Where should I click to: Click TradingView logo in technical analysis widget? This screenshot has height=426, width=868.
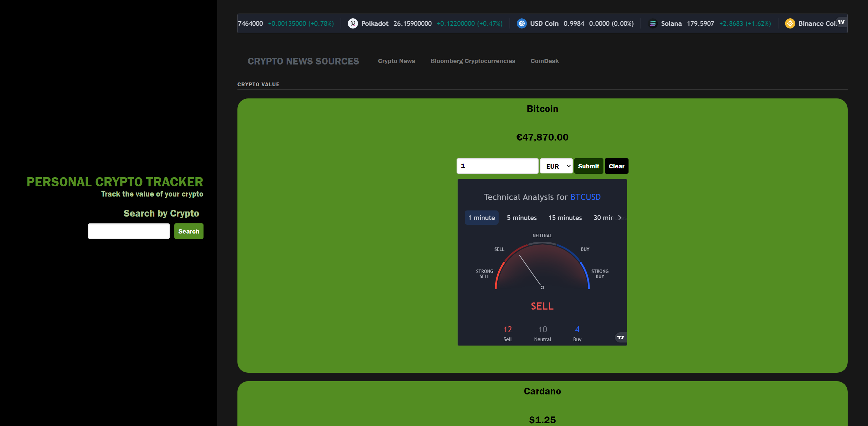[x=621, y=337]
